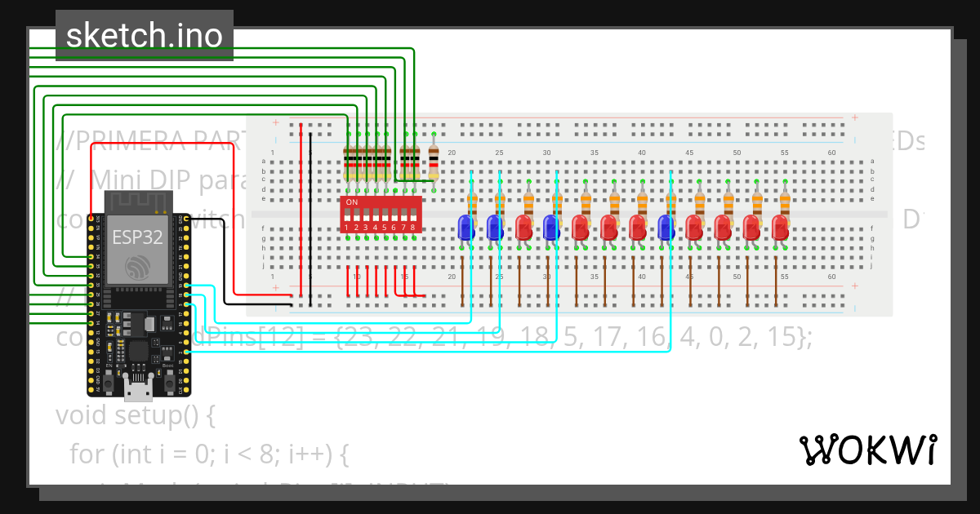
Task: Select the red DIP switch component
Action: [381, 202]
